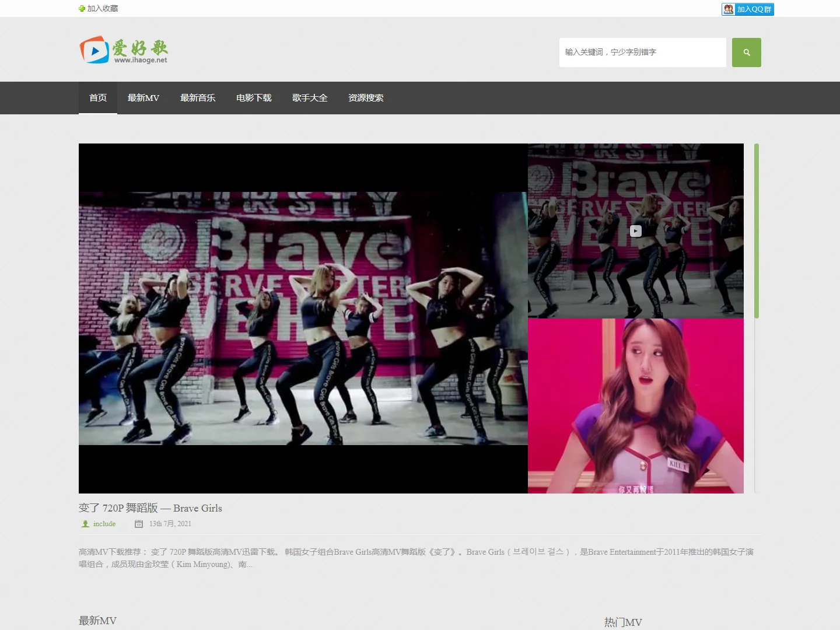Open the 资源搜索 menu item

click(366, 98)
